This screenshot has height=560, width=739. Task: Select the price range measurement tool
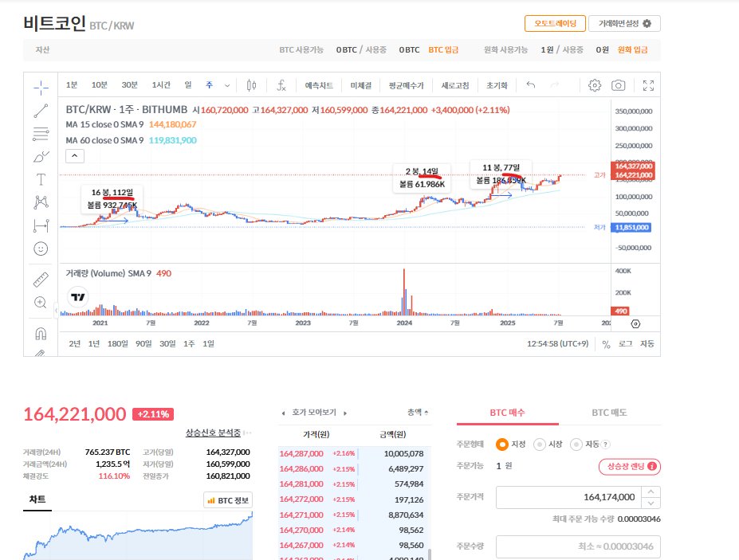(x=41, y=225)
